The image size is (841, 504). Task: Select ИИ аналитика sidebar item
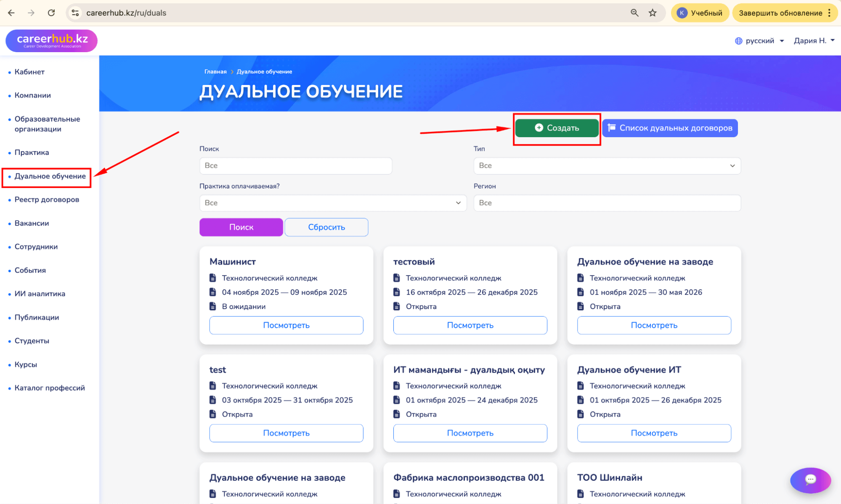point(40,294)
